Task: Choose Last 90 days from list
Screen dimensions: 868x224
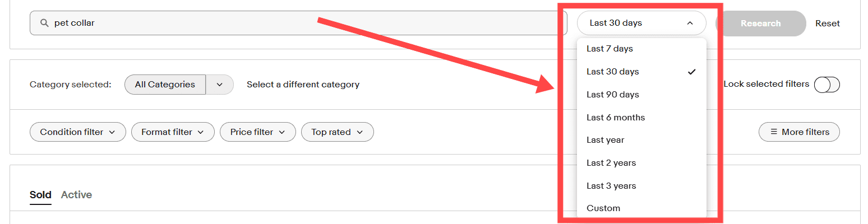Action: (x=612, y=95)
